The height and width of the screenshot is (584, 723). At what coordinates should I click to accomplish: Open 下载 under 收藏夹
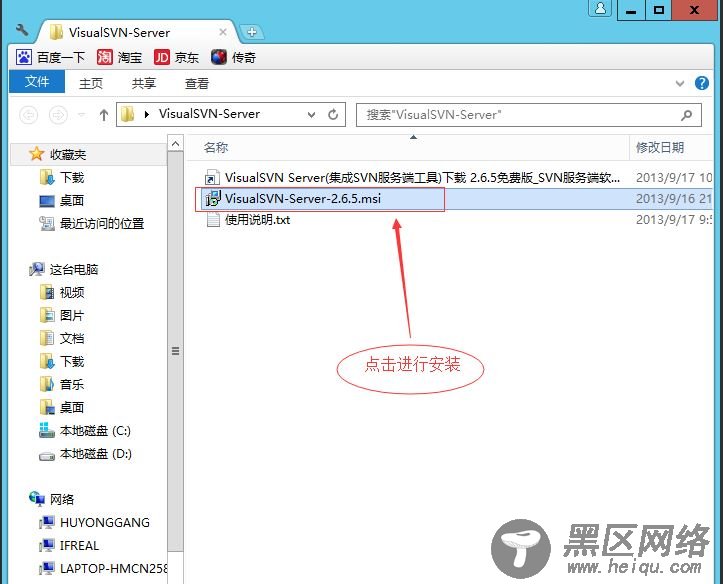click(x=62, y=177)
